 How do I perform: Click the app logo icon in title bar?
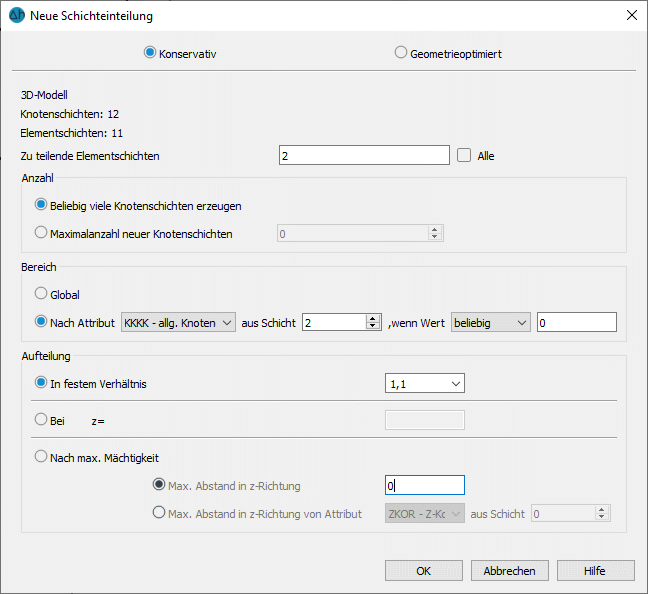click(17, 16)
